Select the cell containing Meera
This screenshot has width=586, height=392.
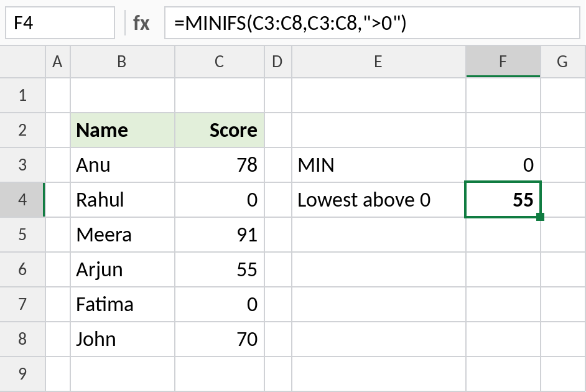pos(122,235)
